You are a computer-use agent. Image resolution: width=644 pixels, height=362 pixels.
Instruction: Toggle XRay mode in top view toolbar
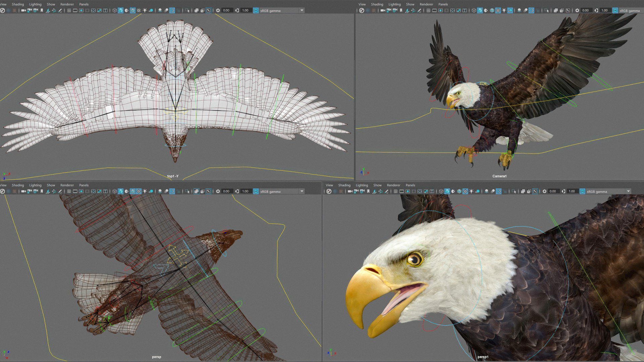click(x=196, y=10)
